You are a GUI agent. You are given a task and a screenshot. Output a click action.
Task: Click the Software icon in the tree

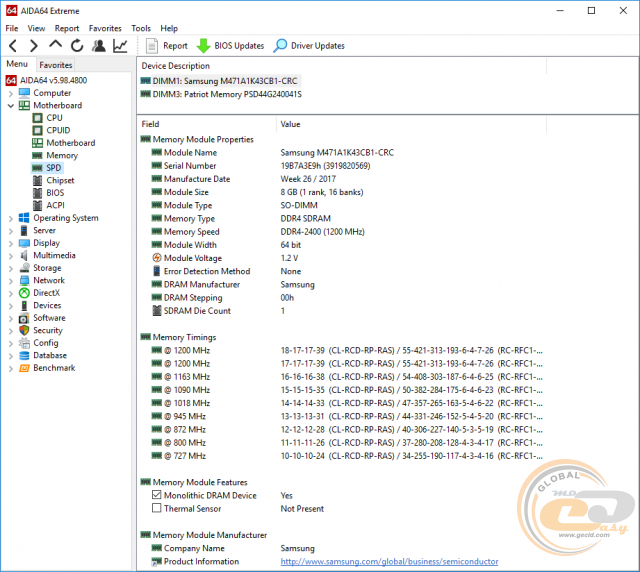coord(24,318)
